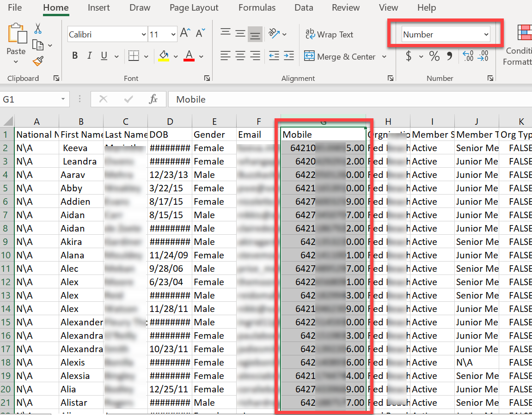Click the Insert Function fx icon

tap(153, 99)
